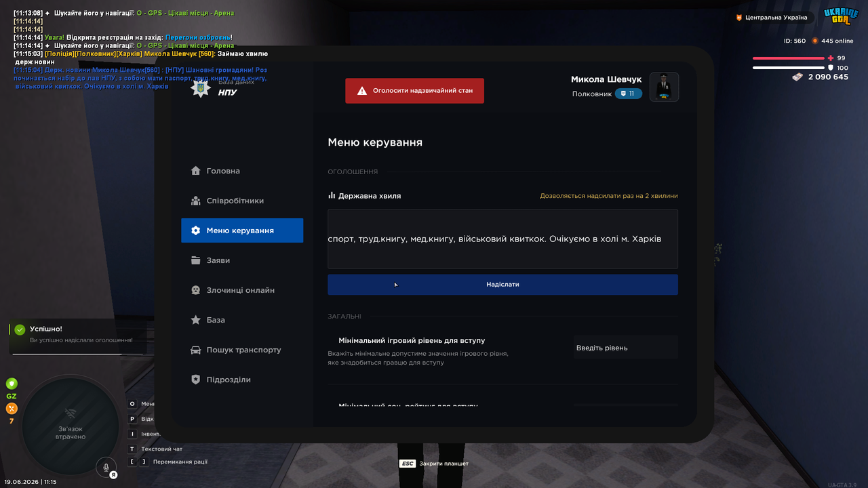Click the Введіть рівень input field
Screen dimensions: 868x488
tap(625, 348)
